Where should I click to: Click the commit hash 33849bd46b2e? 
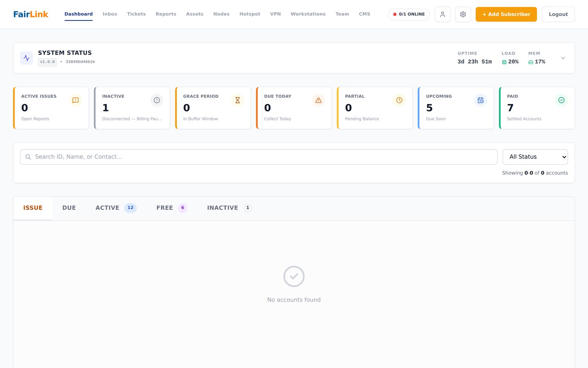pos(80,62)
